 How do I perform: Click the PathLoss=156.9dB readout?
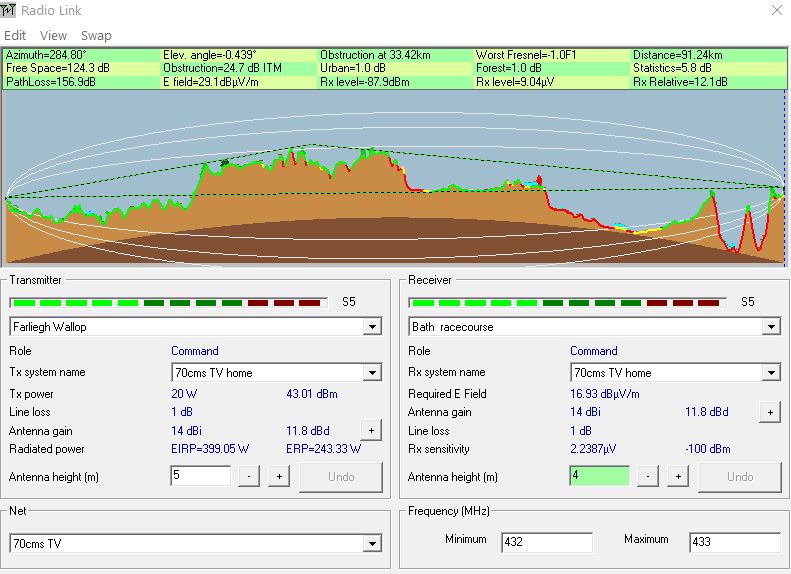50,82
